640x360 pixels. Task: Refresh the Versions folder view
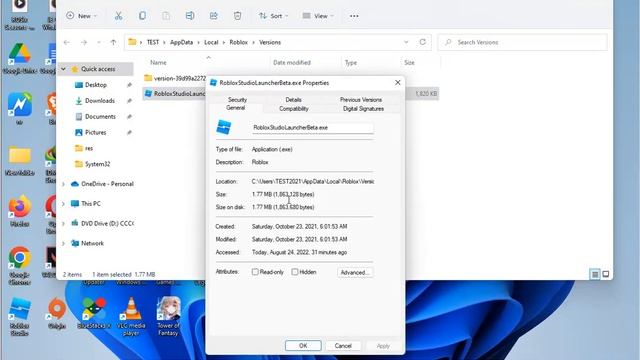point(422,42)
